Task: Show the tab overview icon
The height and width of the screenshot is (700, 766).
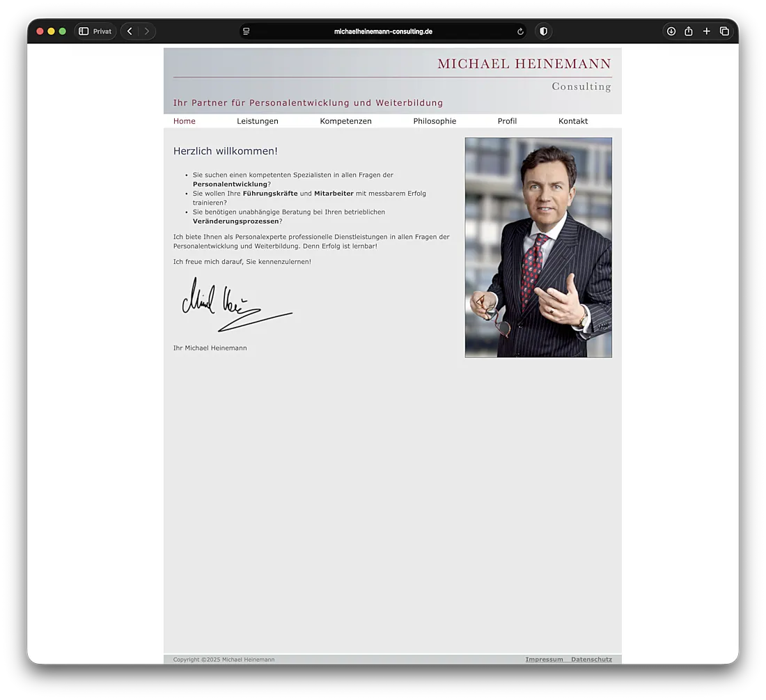Action: [724, 31]
